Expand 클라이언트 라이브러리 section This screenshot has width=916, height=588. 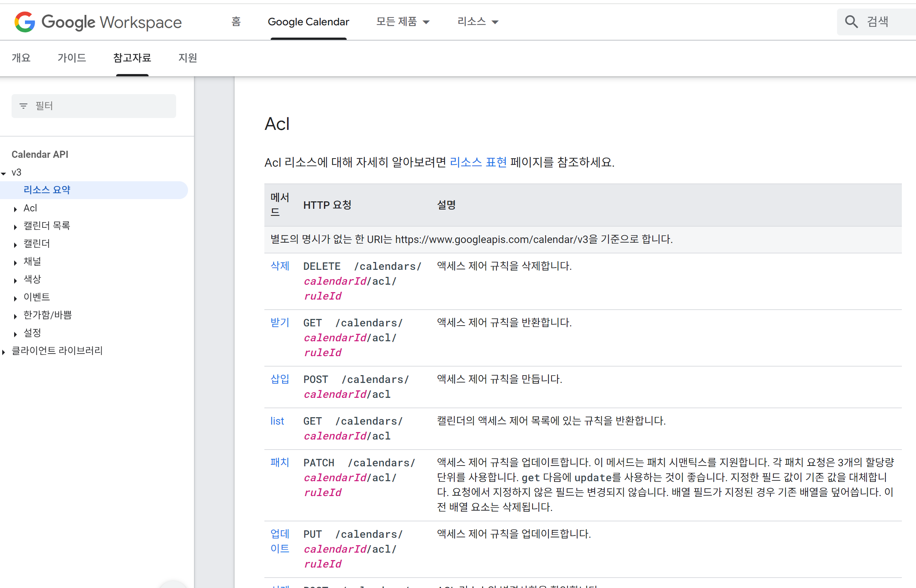pos(4,352)
